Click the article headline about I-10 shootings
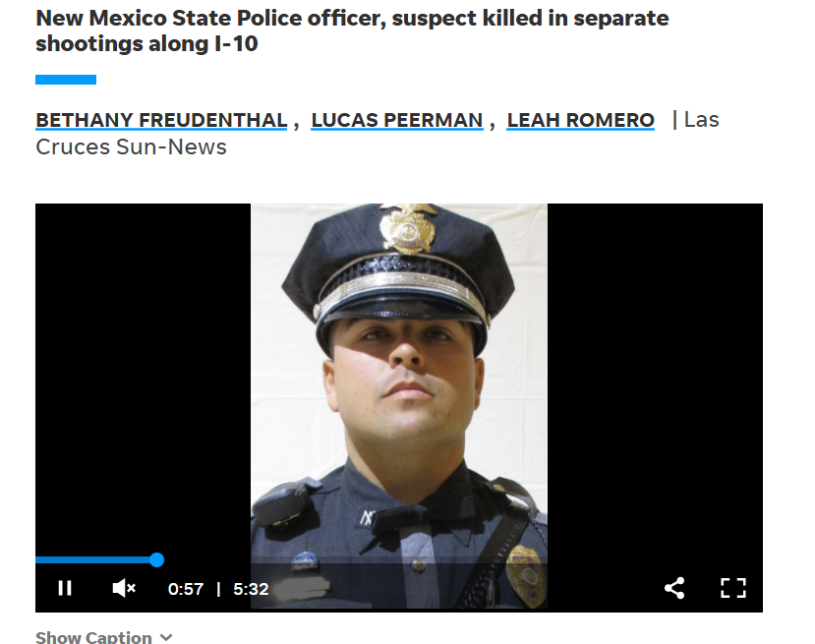 [352, 30]
